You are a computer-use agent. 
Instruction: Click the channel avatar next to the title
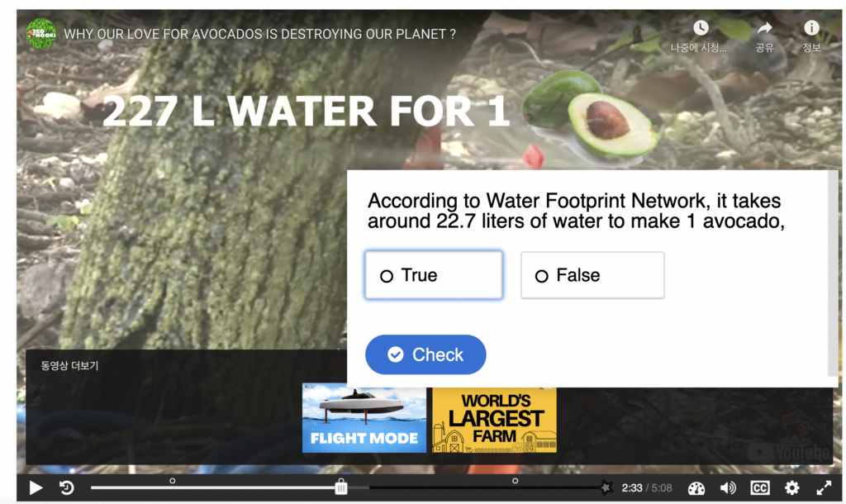click(41, 34)
